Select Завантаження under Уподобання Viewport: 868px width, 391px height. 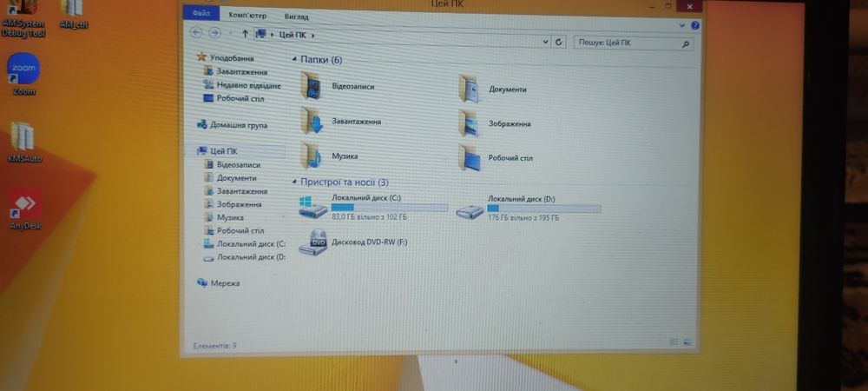tap(236, 71)
